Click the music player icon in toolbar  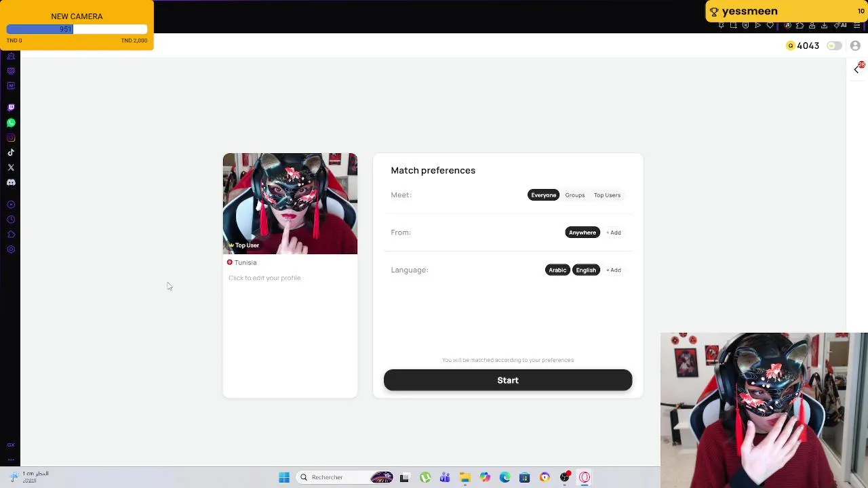(787, 25)
